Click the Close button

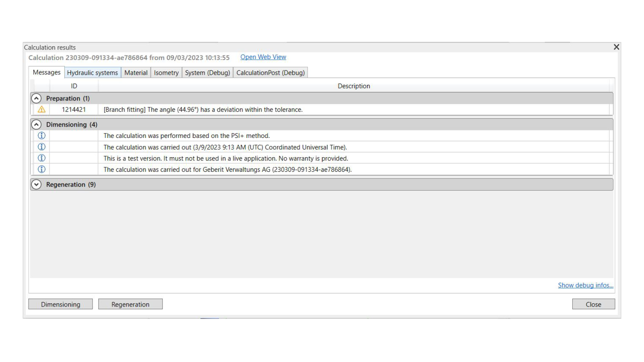pos(593,304)
